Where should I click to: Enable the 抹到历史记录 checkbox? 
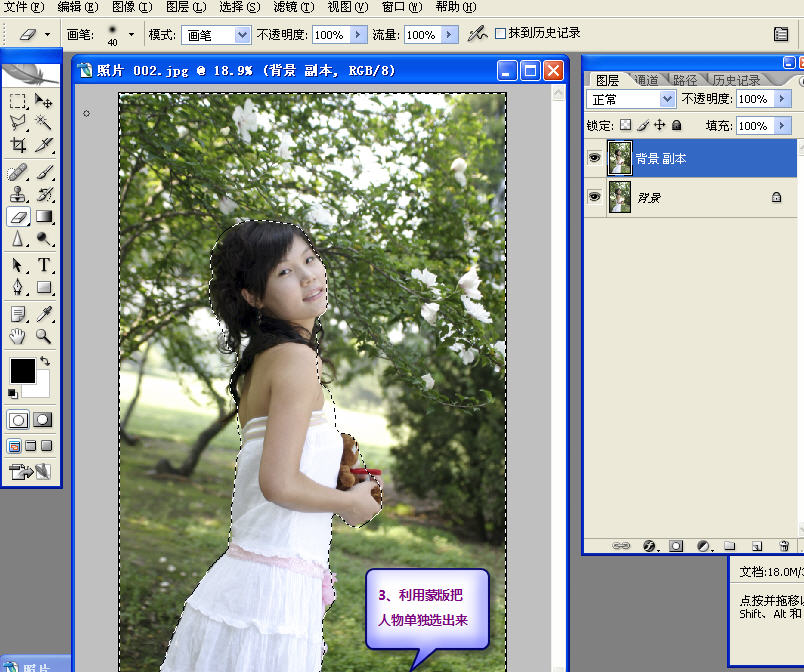pyautogui.click(x=500, y=34)
